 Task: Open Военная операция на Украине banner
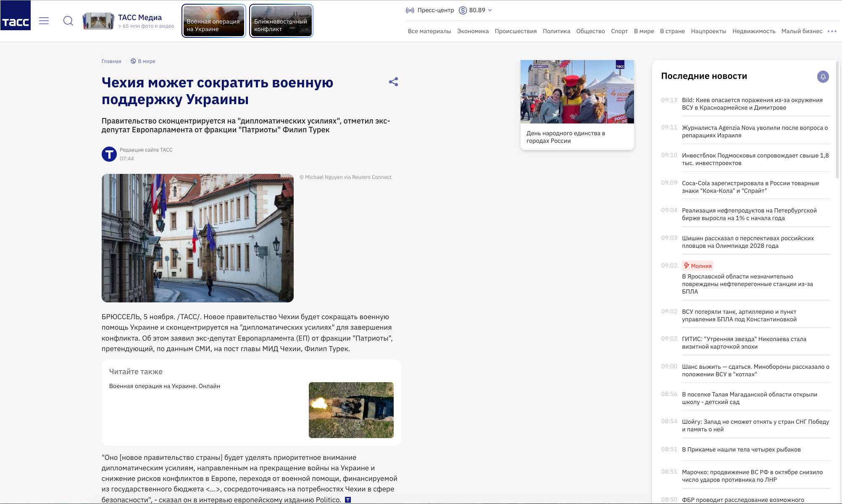[213, 21]
